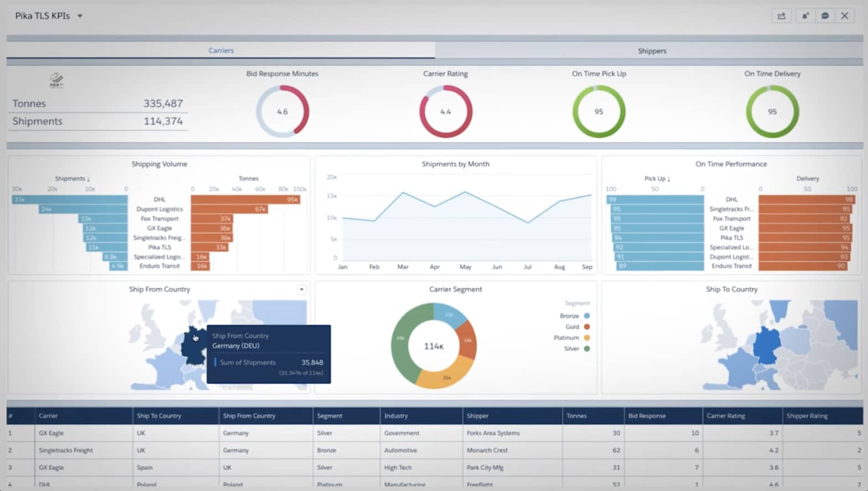Image resolution: width=868 pixels, height=491 pixels.
Task: Click the On Time Delivery gauge
Action: pos(772,111)
